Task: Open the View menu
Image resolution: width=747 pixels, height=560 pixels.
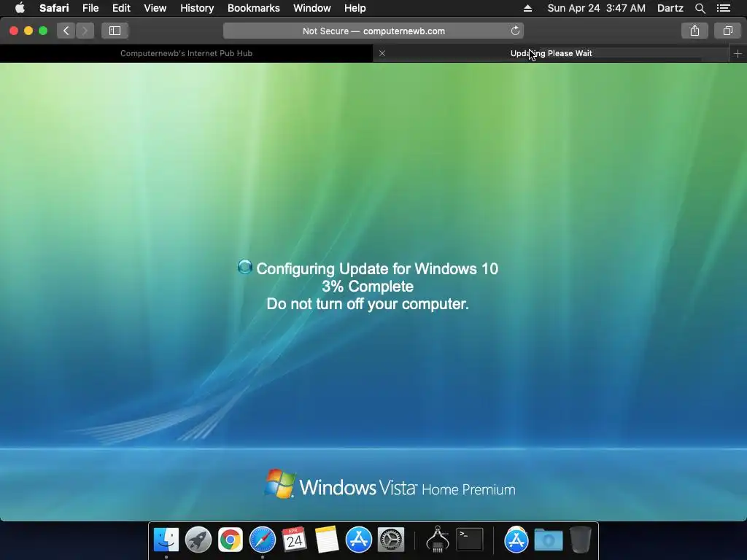Action: click(x=155, y=8)
